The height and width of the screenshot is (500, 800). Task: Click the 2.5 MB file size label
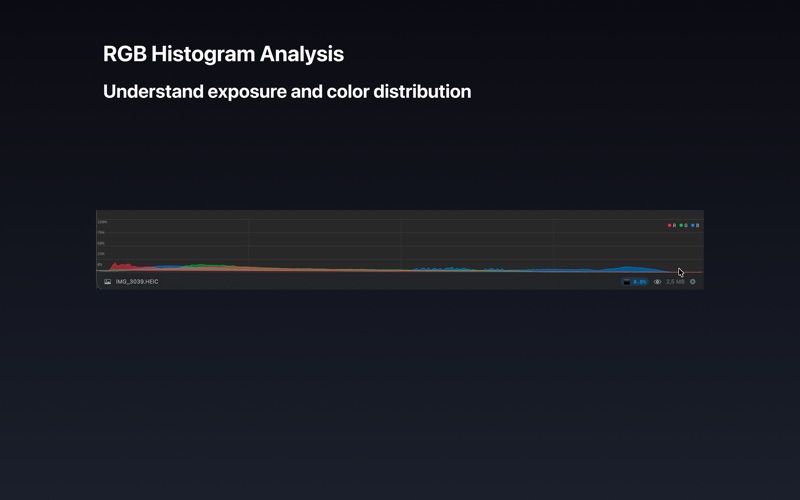(x=675, y=282)
